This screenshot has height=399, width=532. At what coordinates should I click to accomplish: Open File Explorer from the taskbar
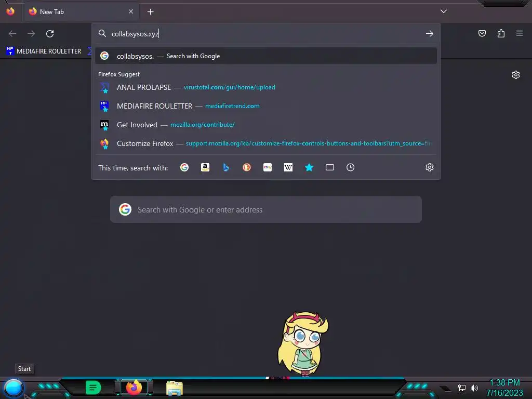point(175,388)
